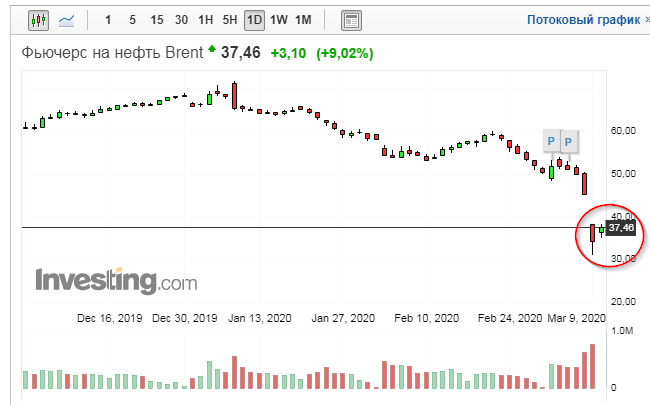650x405 pixels.
Task: Select the 1D timeframe
Action: pyautogui.click(x=254, y=20)
